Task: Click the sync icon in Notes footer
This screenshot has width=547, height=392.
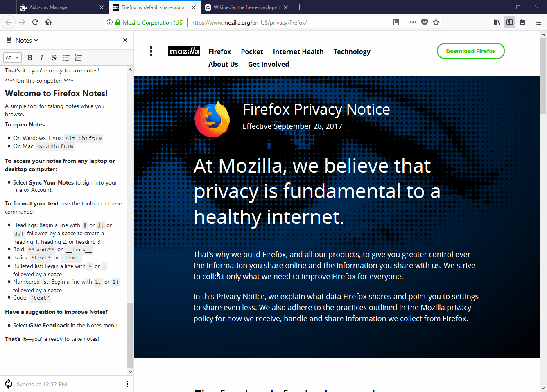Action: point(9,384)
